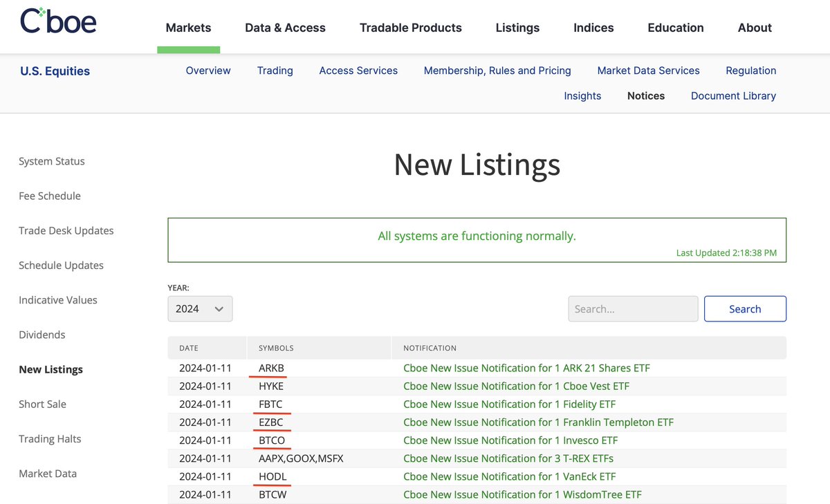
Task: Click the systems functioning normally status message
Action: tap(477, 236)
